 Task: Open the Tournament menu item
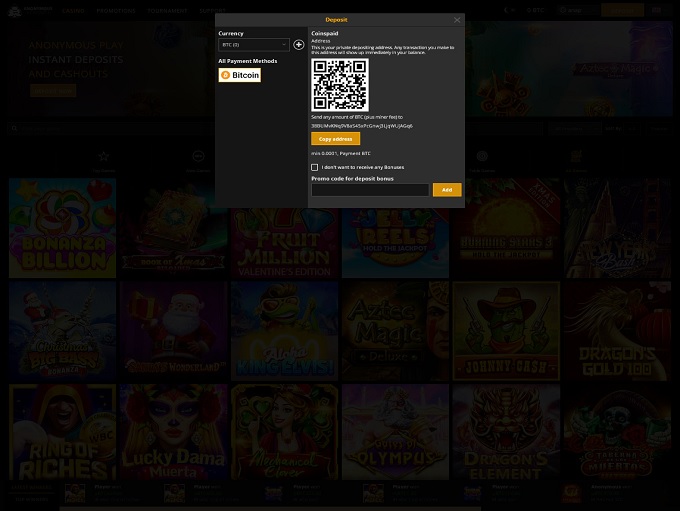tap(167, 10)
